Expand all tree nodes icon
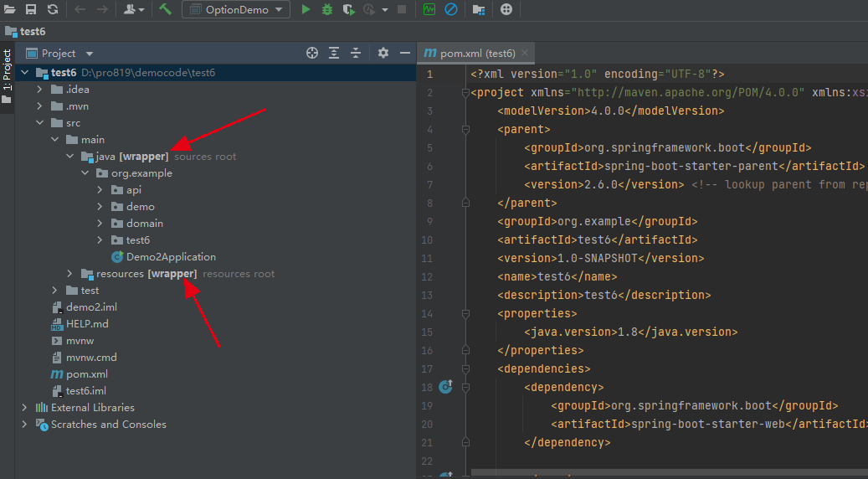This screenshot has height=479, width=868. (x=334, y=53)
